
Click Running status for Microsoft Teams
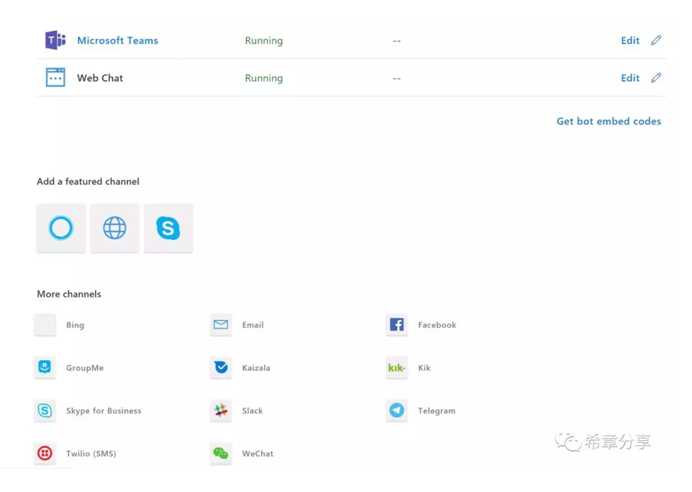click(x=264, y=41)
